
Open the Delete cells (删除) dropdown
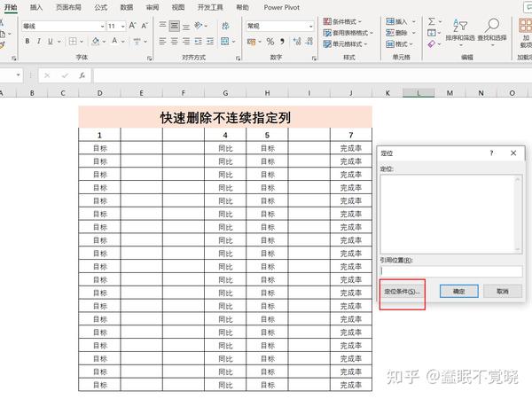[x=413, y=33]
